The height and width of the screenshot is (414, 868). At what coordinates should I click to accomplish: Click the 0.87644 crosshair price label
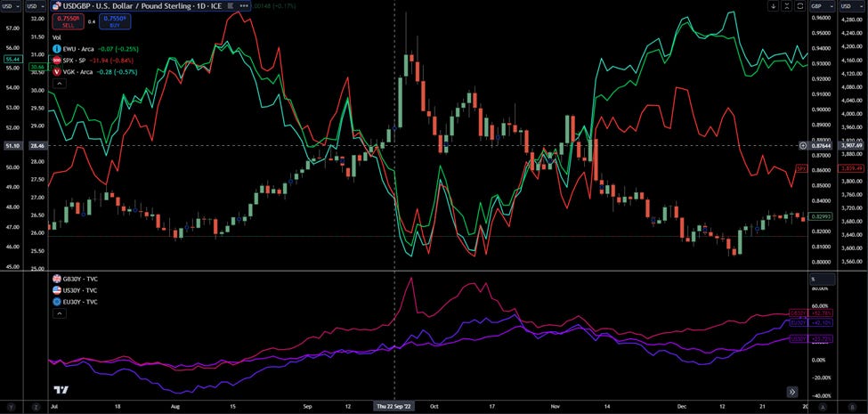(x=821, y=145)
